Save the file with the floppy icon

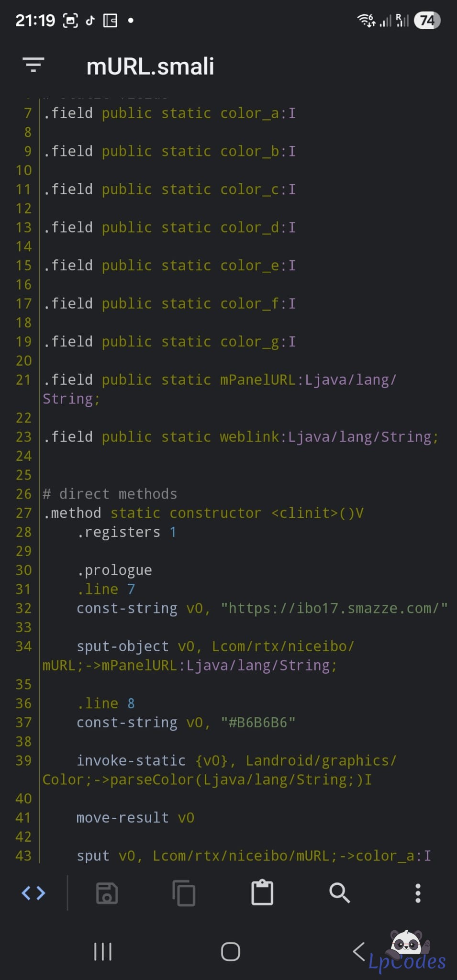click(107, 893)
